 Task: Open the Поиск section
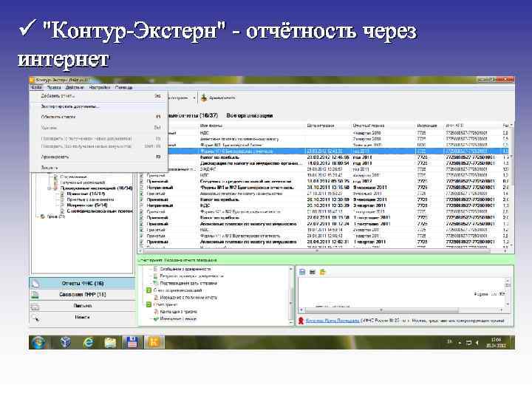(82, 318)
